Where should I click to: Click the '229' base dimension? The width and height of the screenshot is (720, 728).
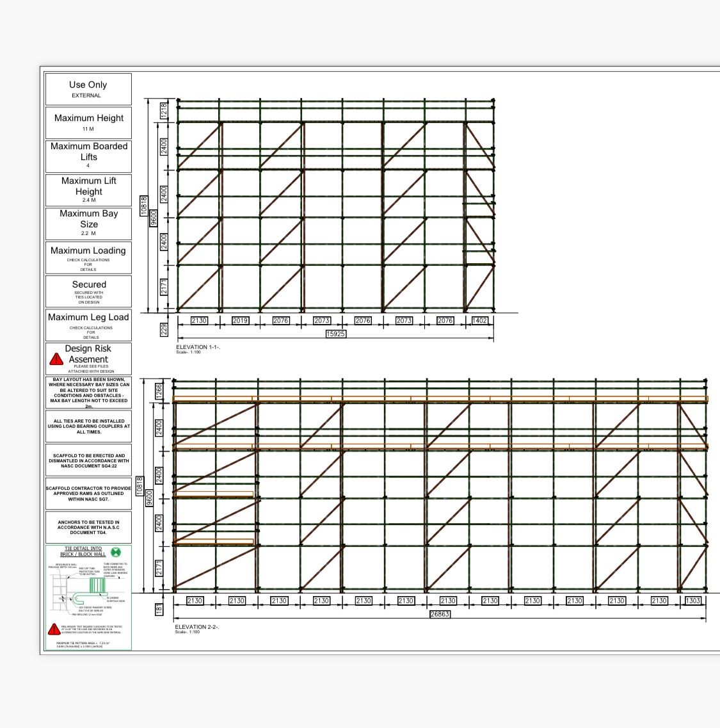164,330
